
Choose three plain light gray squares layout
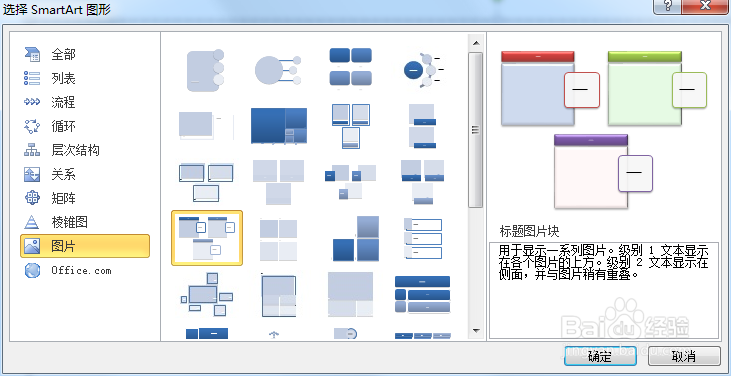coord(278,182)
